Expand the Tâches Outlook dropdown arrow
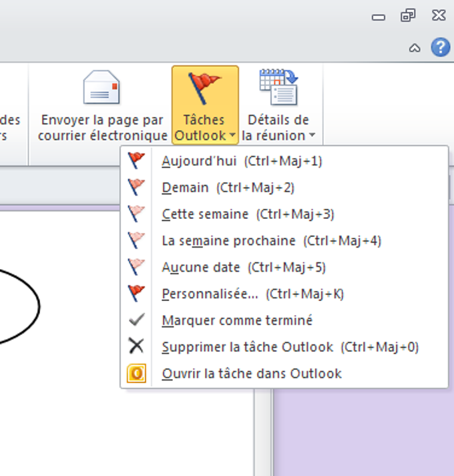The height and width of the screenshot is (476, 454). (232, 134)
